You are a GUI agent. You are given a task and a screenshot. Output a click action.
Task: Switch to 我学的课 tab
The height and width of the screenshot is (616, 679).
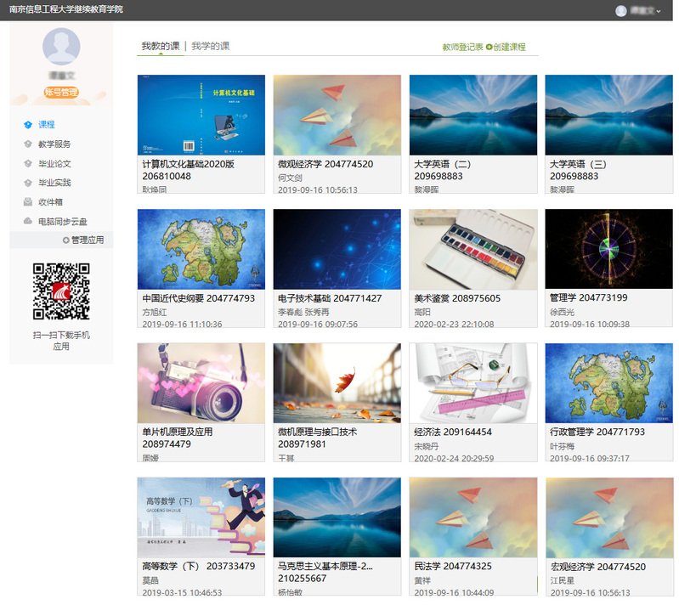(x=210, y=46)
